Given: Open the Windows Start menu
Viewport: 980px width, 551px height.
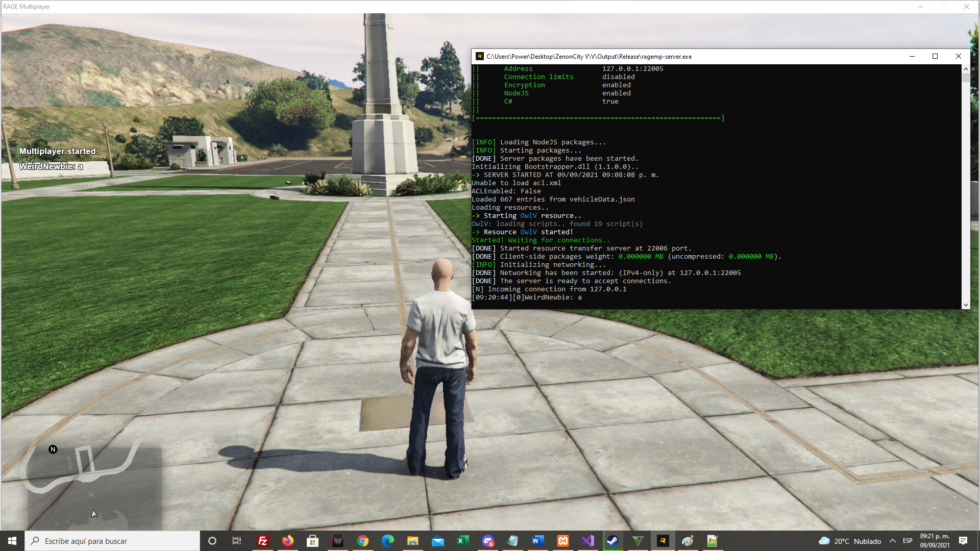Looking at the screenshot, I should click(12, 541).
